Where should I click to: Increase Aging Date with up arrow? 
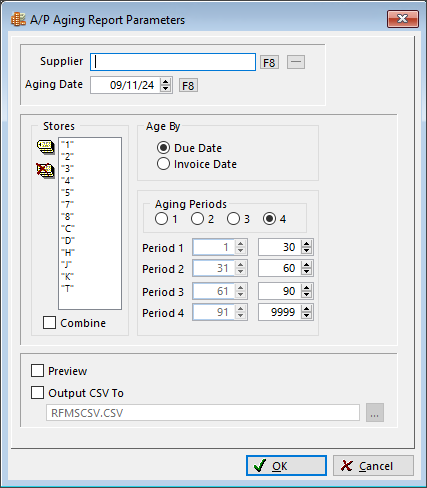coord(165,81)
